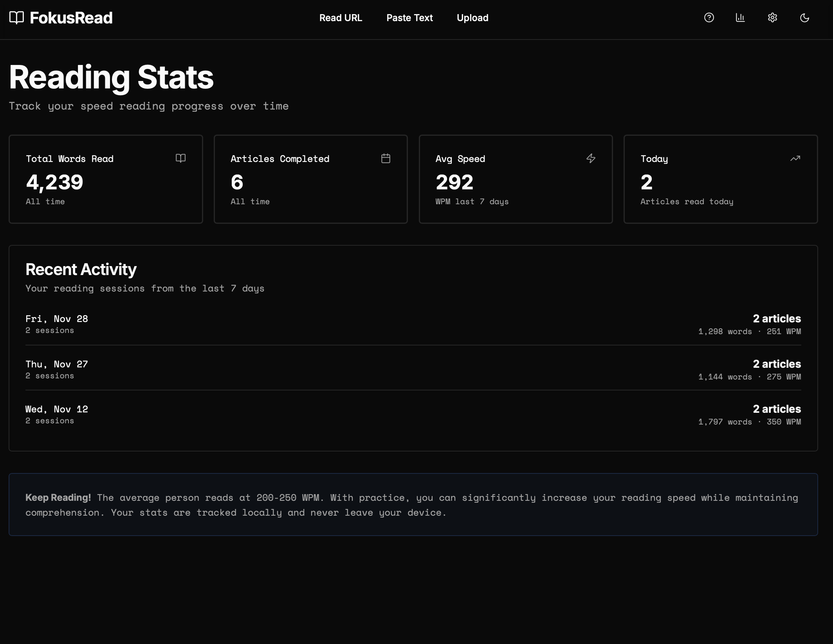Open the settings gear icon
Screen dimensions: 833x644
tap(772, 18)
